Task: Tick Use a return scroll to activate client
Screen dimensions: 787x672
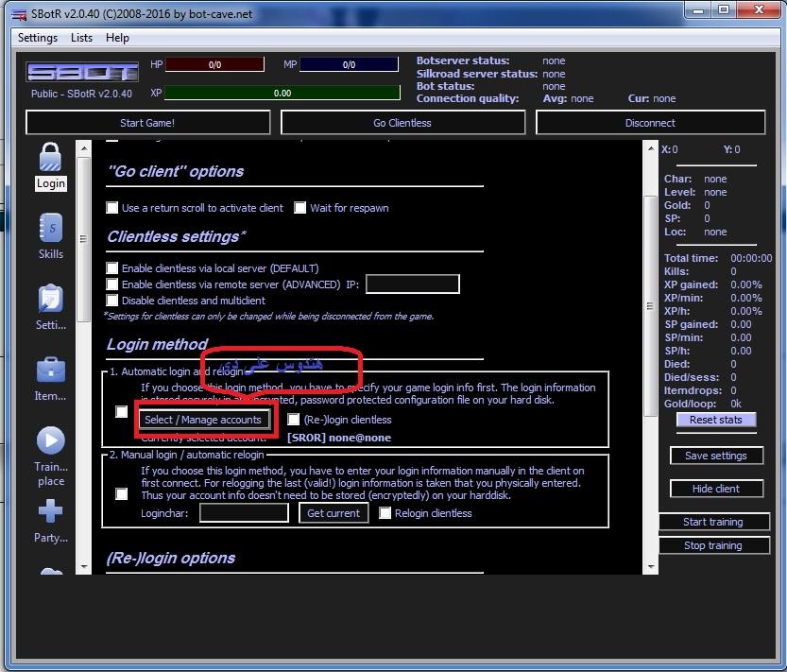Action: [x=111, y=207]
